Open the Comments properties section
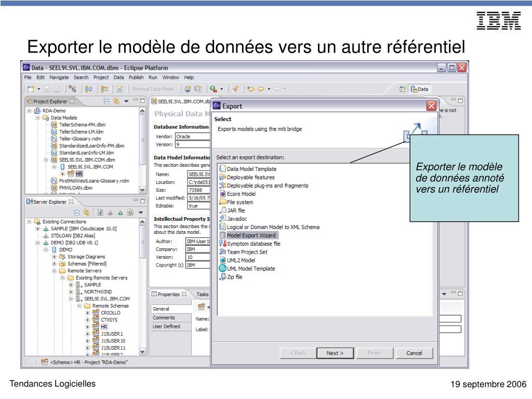Viewport: 532px width, 399px height. coord(164,317)
